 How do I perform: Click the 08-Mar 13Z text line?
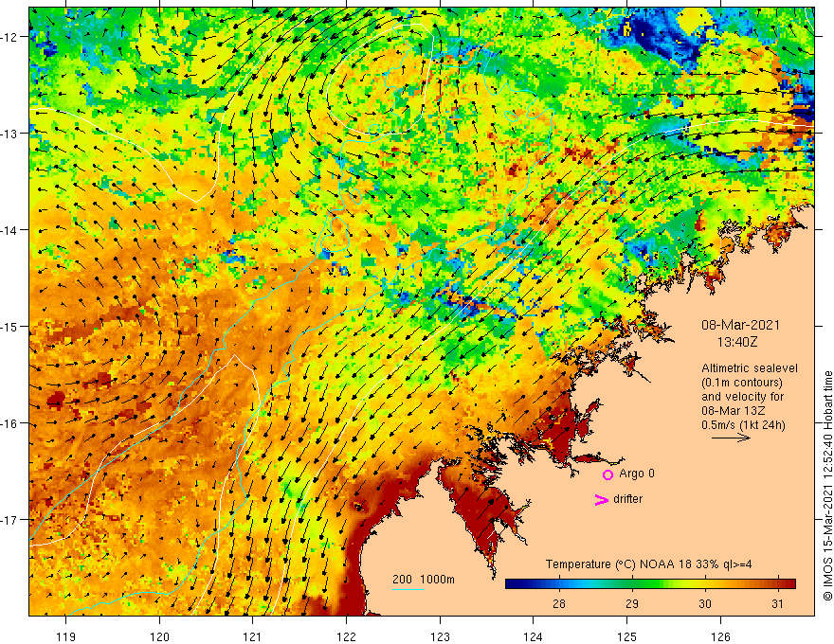pos(733,411)
